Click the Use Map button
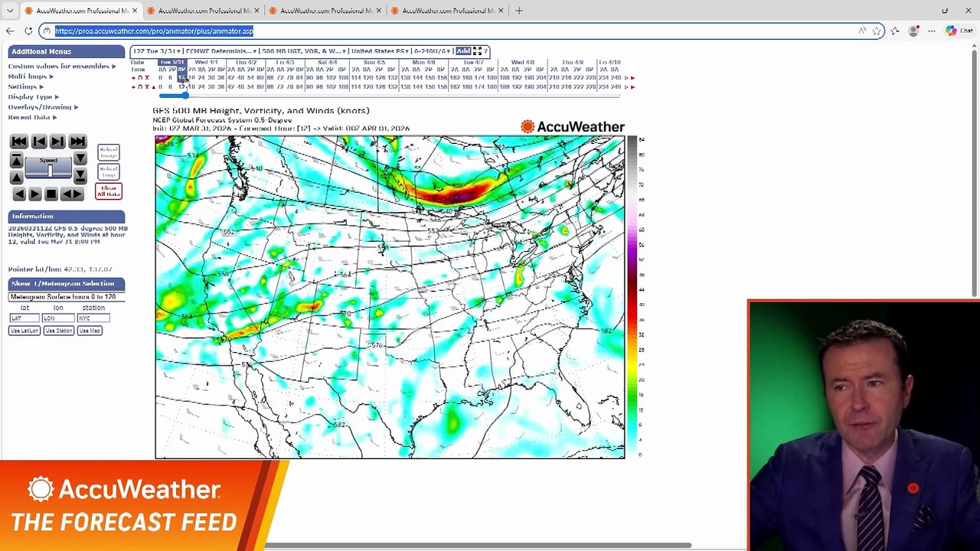Screen dimensions: 980x551 tap(90, 331)
